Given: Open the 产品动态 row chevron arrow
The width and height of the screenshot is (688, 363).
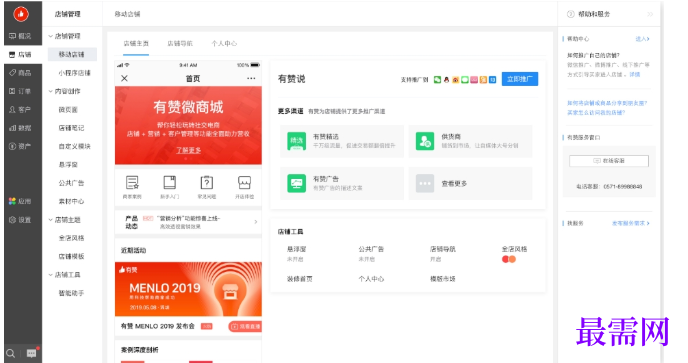Looking at the screenshot, I should [x=256, y=222].
